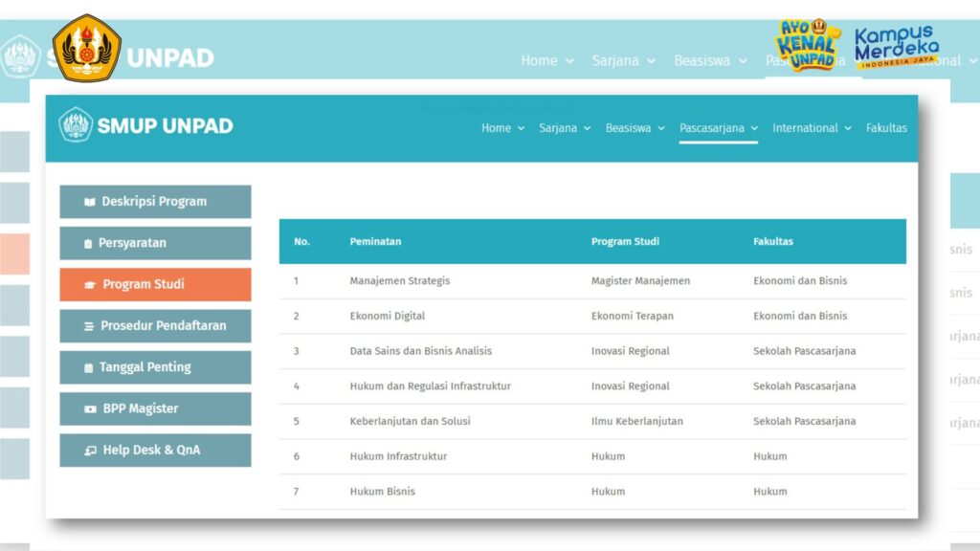Click Ekonomi dan Bisnis in Manajemen Strategis row
The height and width of the screenshot is (551, 980).
click(800, 281)
